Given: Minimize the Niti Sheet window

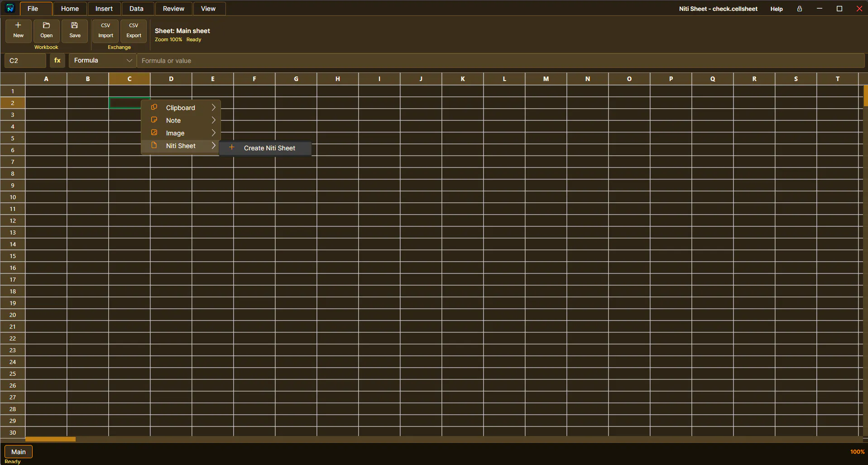Looking at the screenshot, I should (x=820, y=9).
